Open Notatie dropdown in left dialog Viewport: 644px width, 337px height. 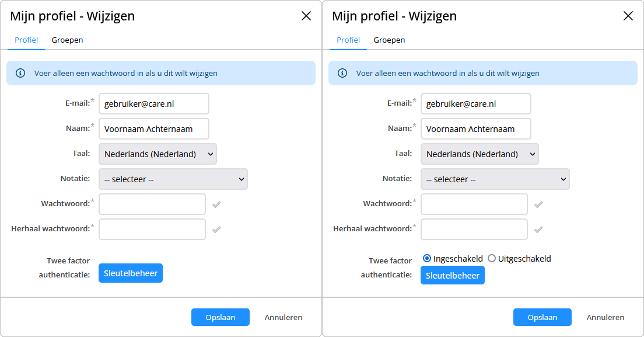[x=173, y=179]
